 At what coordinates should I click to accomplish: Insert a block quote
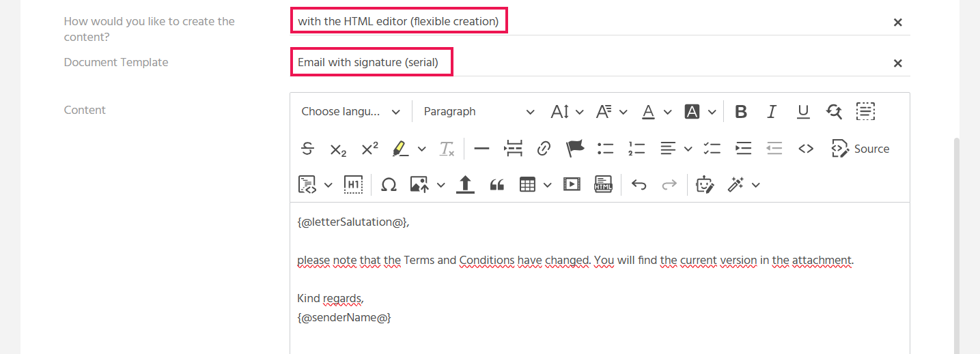[x=496, y=185]
